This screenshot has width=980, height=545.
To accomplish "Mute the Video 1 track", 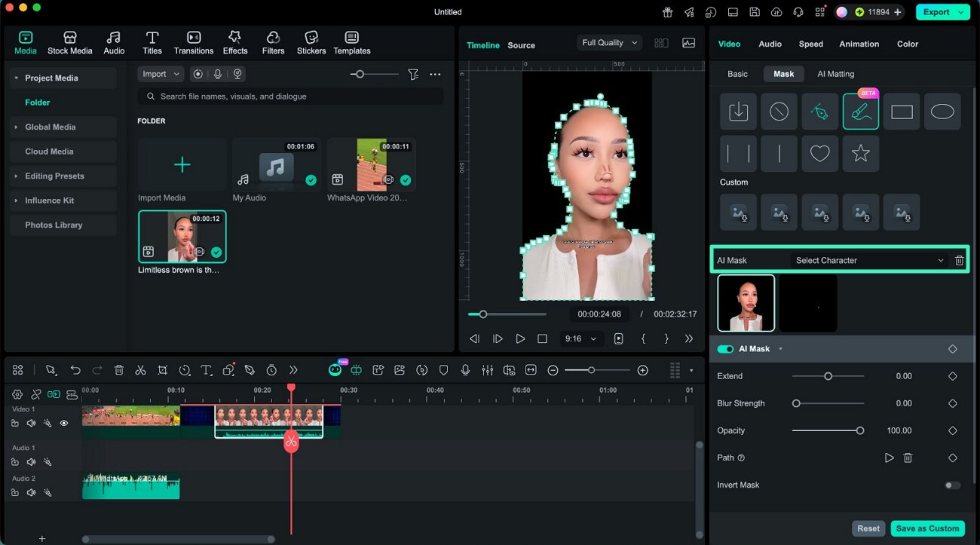I will pos(31,424).
